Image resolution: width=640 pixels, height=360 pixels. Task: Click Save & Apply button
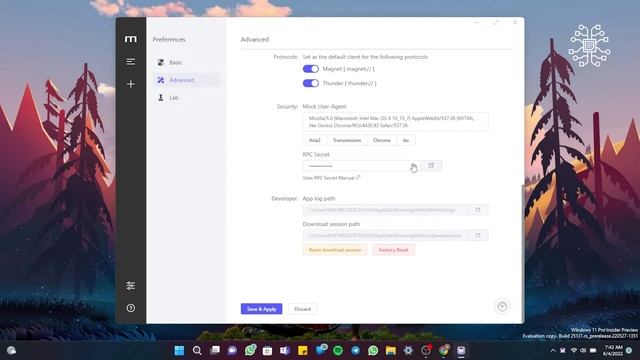click(x=261, y=309)
